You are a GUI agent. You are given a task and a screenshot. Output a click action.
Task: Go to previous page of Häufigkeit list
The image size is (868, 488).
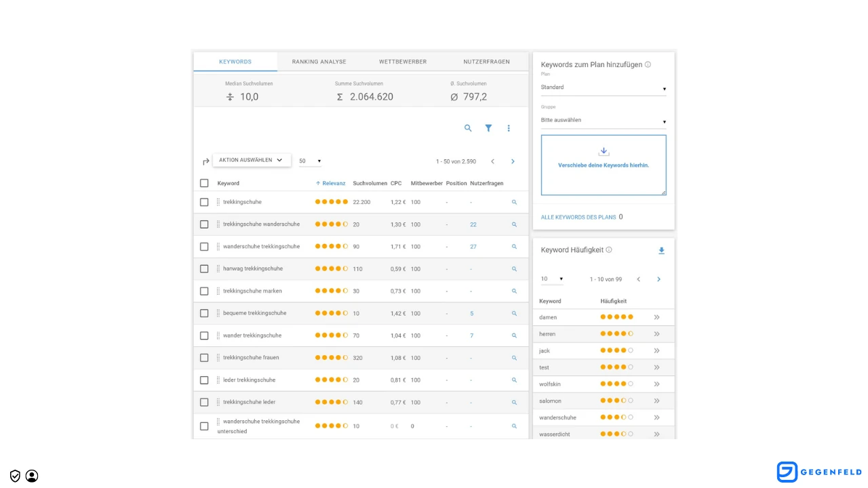pyautogui.click(x=638, y=279)
